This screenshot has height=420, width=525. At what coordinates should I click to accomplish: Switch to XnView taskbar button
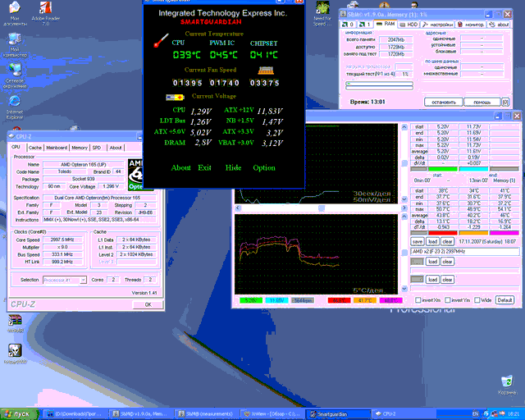272,414
